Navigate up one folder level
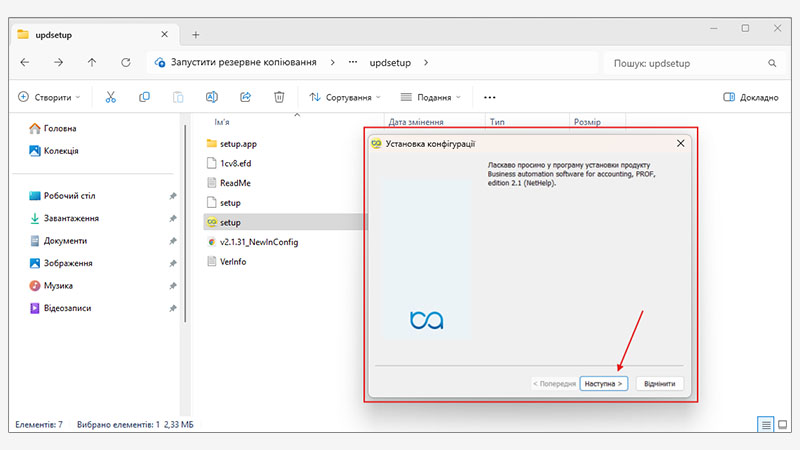Screen dimensions: 800x450 coord(92,62)
